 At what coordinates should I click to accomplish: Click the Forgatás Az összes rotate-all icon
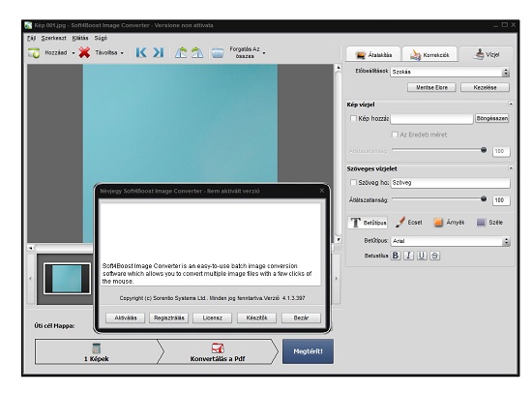tap(218, 53)
